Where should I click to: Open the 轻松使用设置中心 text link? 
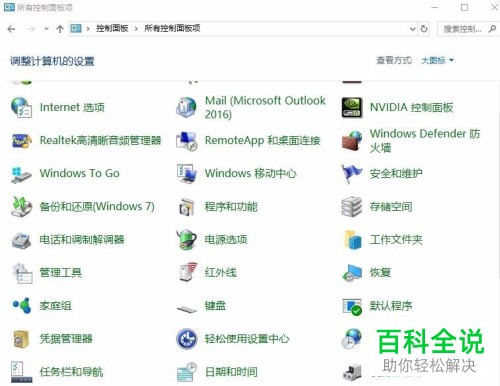(x=247, y=339)
